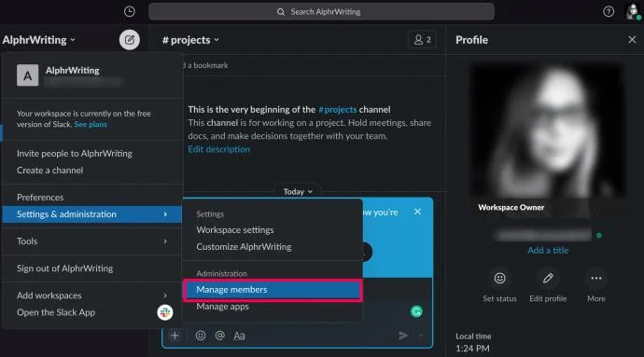Choose Open the Slack App

[56, 312]
